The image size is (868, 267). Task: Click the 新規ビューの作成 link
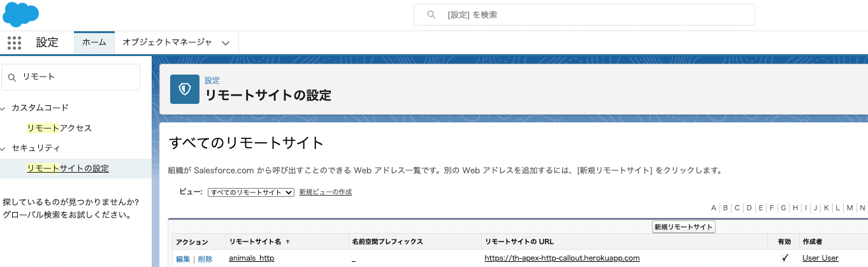[x=325, y=192]
